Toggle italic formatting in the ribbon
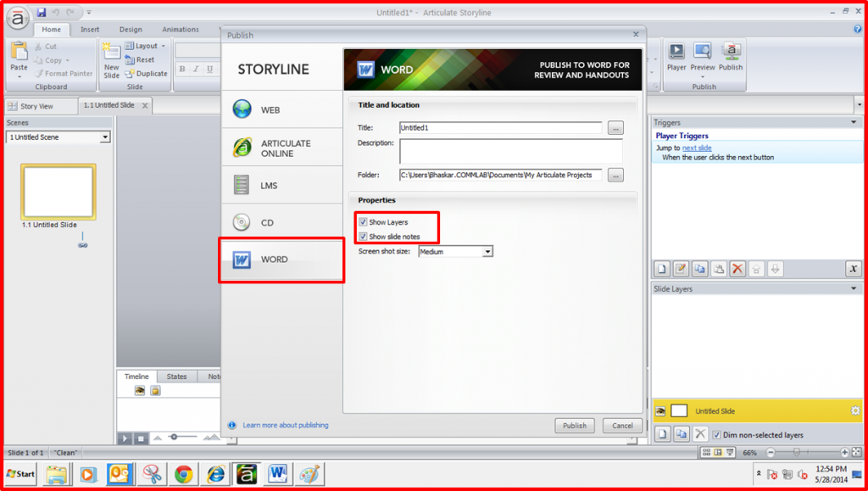Image resolution: width=868 pixels, height=491 pixels. pos(196,70)
